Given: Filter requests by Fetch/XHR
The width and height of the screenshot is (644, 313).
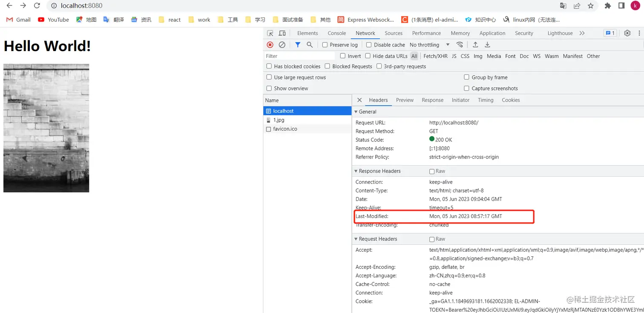Looking at the screenshot, I should point(435,56).
